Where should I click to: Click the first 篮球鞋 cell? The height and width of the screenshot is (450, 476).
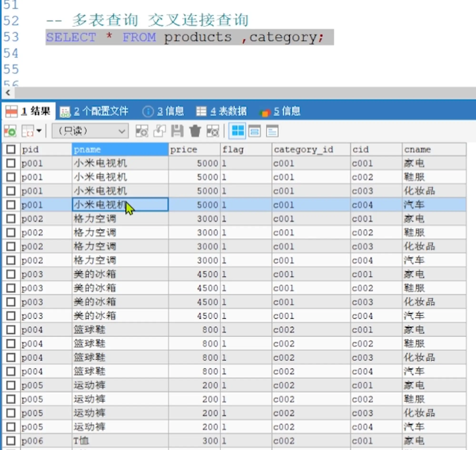[120, 330]
